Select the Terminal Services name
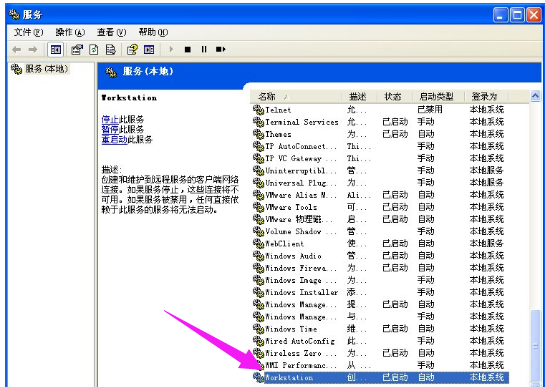This screenshot has height=387, width=545. pyautogui.click(x=302, y=122)
